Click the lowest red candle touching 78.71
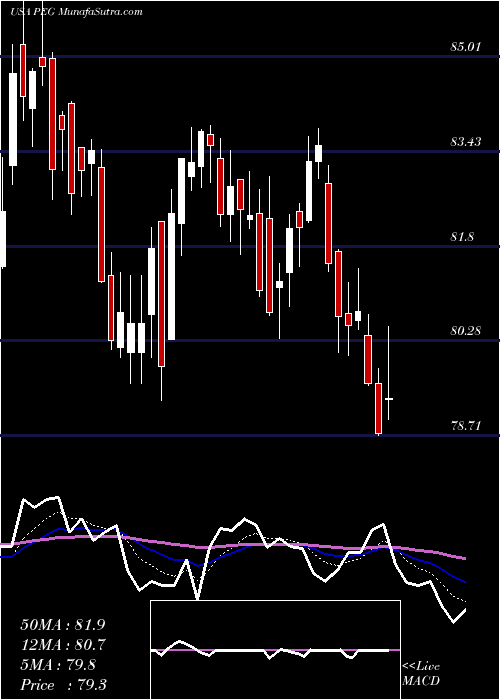Screen dimensions: 500x700 [379, 408]
